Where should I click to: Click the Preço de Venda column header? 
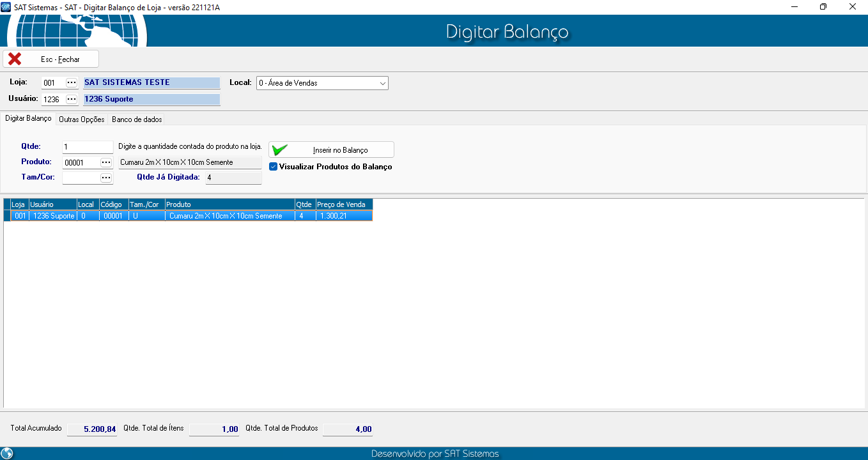pyautogui.click(x=343, y=204)
